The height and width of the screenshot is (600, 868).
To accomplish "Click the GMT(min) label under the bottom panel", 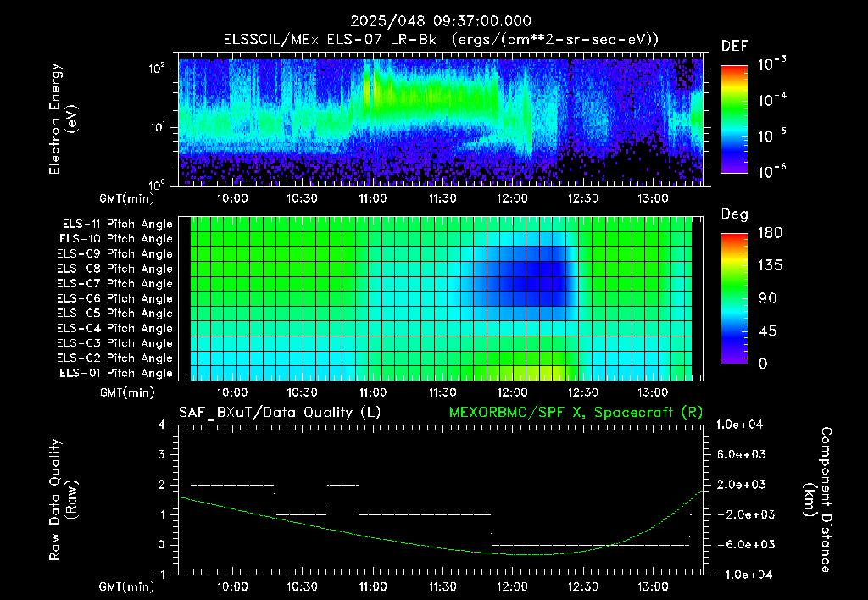I will (x=127, y=586).
